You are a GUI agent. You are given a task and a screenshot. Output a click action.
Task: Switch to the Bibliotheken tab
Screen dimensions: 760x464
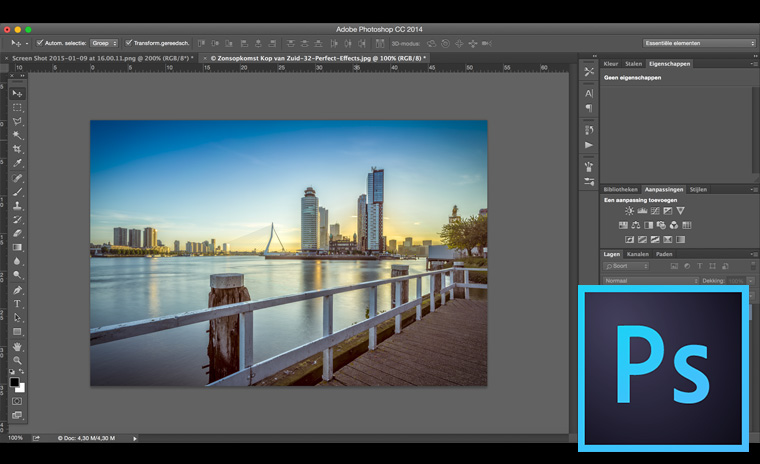pyautogui.click(x=620, y=190)
